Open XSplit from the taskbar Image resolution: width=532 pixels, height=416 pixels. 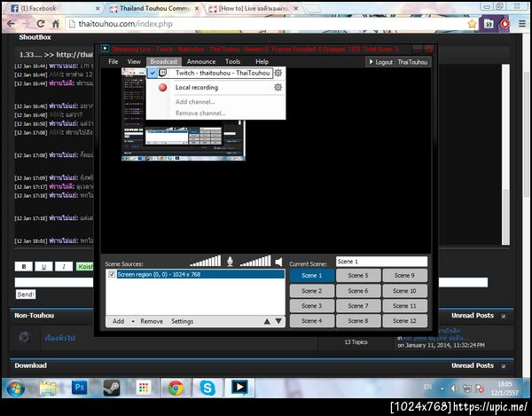point(239,388)
